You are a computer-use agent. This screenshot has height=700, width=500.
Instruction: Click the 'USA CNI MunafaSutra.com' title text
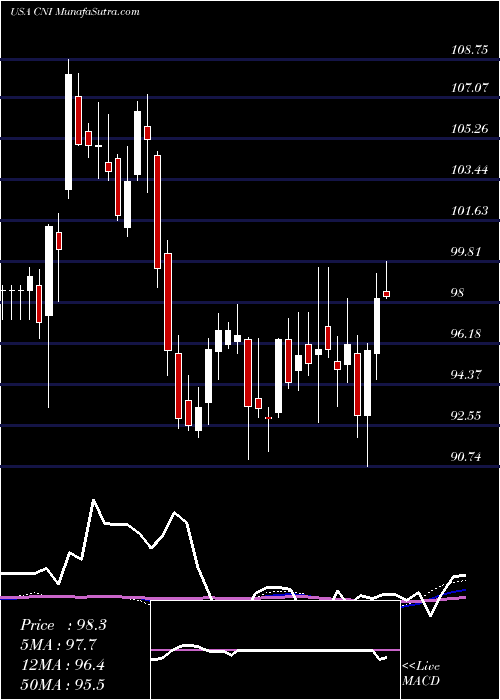click(x=75, y=12)
